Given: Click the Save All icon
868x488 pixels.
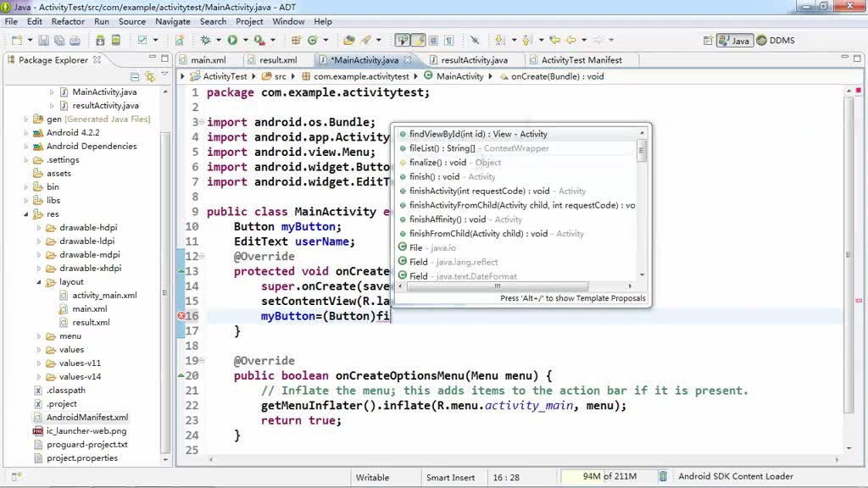Looking at the screenshot, I should point(58,41).
